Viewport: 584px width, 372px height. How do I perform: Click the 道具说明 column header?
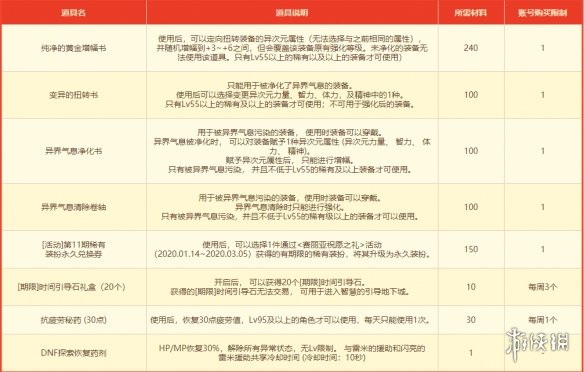[x=292, y=12]
